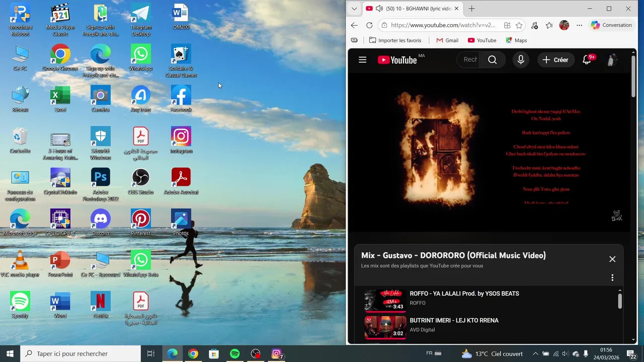The height and width of the screenshot is (362, 644).
Task: Add this page to favorites with the star
Action: tap(519, 25)
